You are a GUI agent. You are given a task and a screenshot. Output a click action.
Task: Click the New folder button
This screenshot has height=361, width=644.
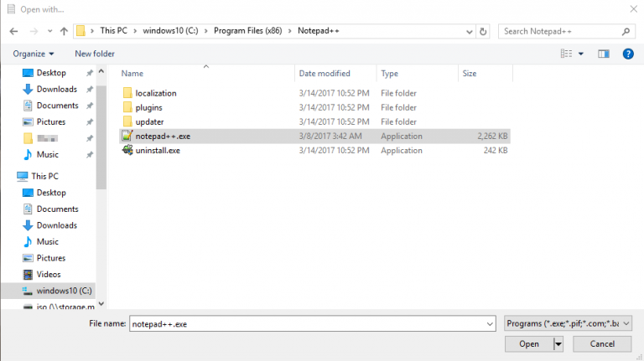point(95,54)
